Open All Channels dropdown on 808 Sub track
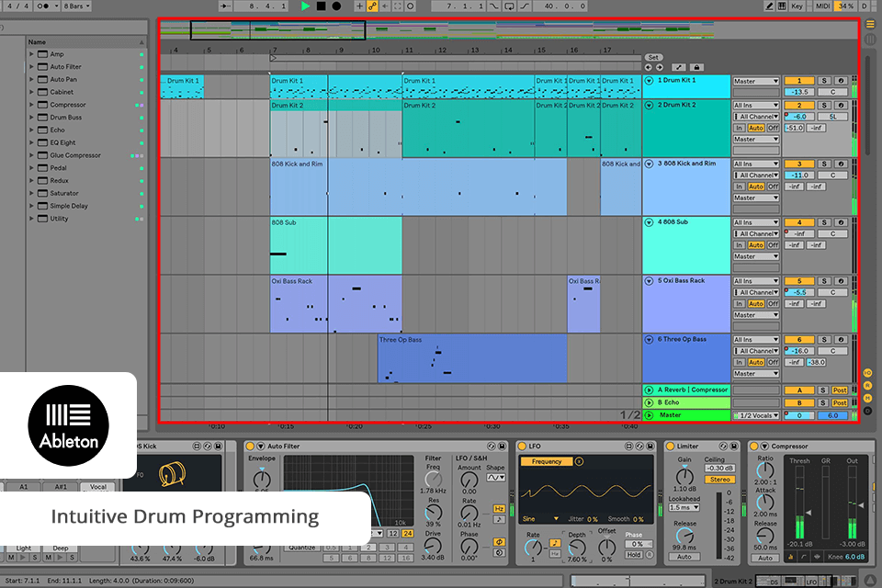The width and height of the screenshot is (882, 588). (x=755, y=233)
